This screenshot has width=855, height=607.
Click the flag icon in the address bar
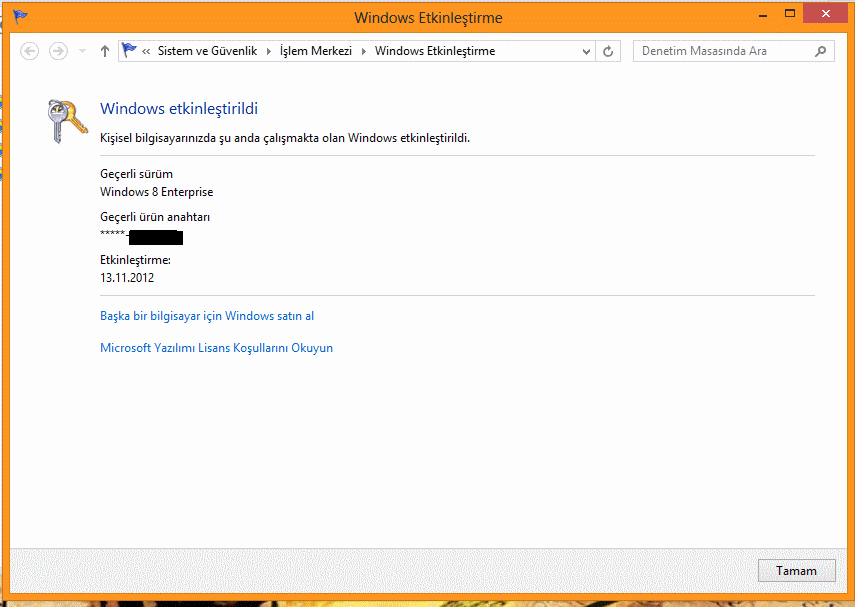click(129, 50)
